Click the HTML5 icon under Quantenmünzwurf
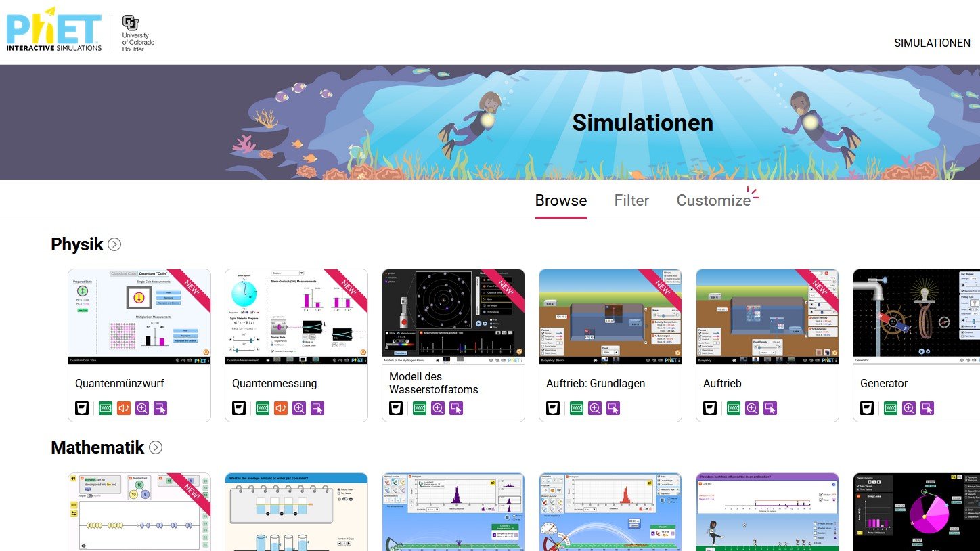 pyautogui.click(x=82, y=408)
